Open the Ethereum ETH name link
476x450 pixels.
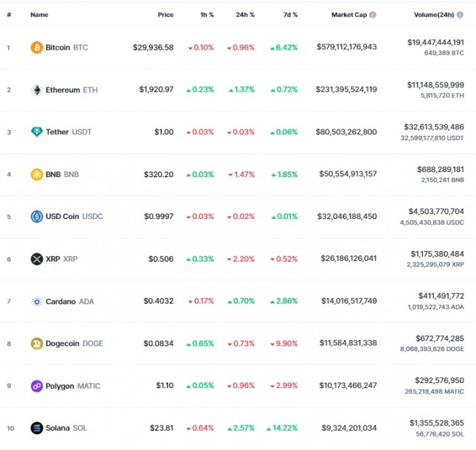click(72, 90)
